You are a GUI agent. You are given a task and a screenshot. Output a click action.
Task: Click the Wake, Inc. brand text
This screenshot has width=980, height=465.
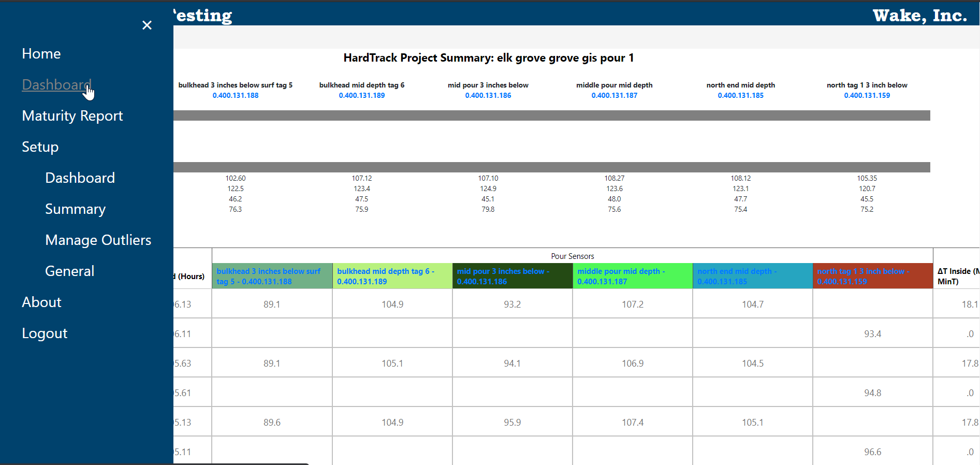[920, 16]
